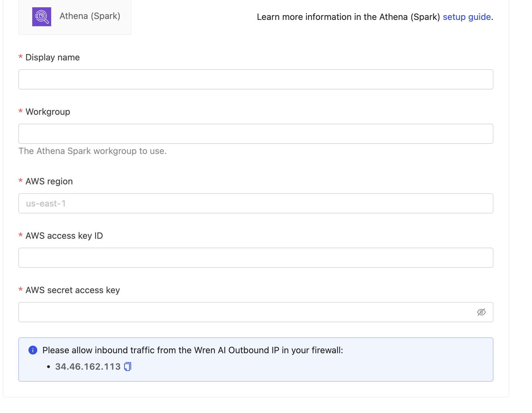Click the Display name label

coord(52,57)
